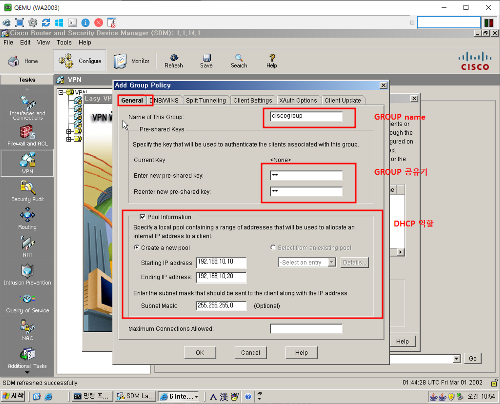Click the Maximum Connections Allowed field
This screenshot has width=500, height=404.
click(306, 329)
